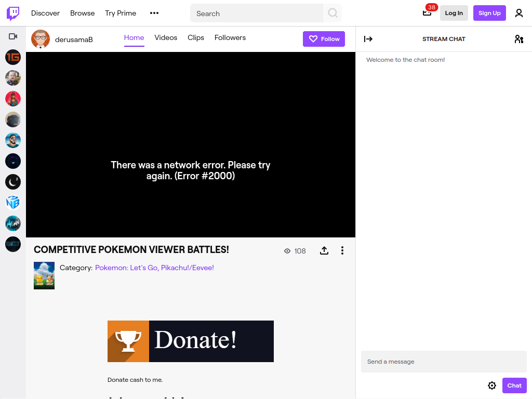Open the user profile icon menu
The height and width of the screenshot is (399, 532).
coord(519,13)
